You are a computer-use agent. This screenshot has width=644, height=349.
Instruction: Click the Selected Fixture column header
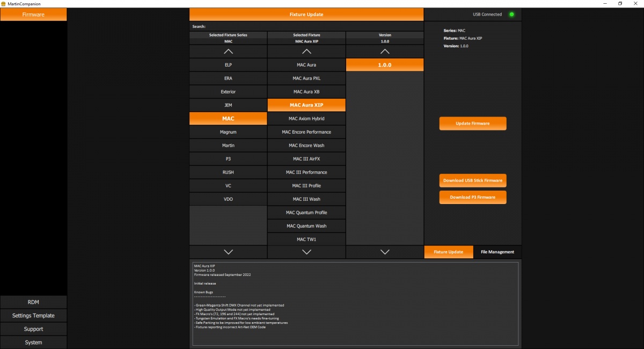coord(306,35)
